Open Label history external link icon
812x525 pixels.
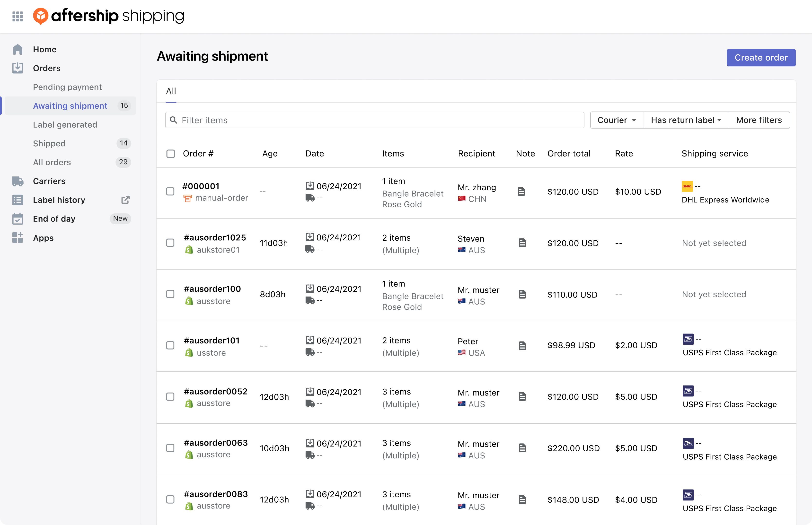[125, 200]
